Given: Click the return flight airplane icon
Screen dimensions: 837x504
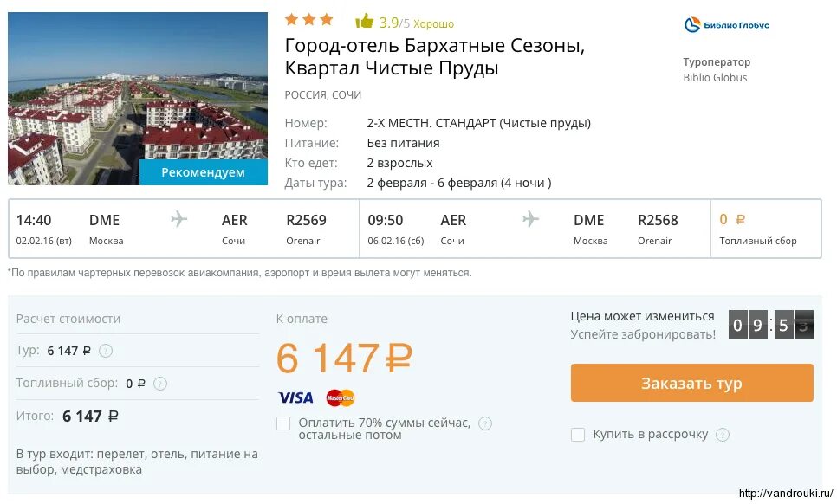Looking at the screenshot, I should click(531, 220).
